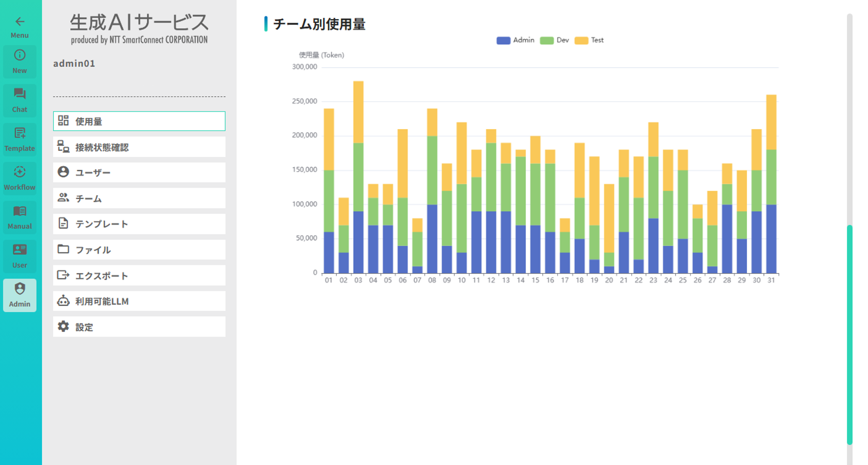Screen dimensions: 868x465
Task: Toggle the Dev series in chart legend
Action: click(x=554, y=40)
